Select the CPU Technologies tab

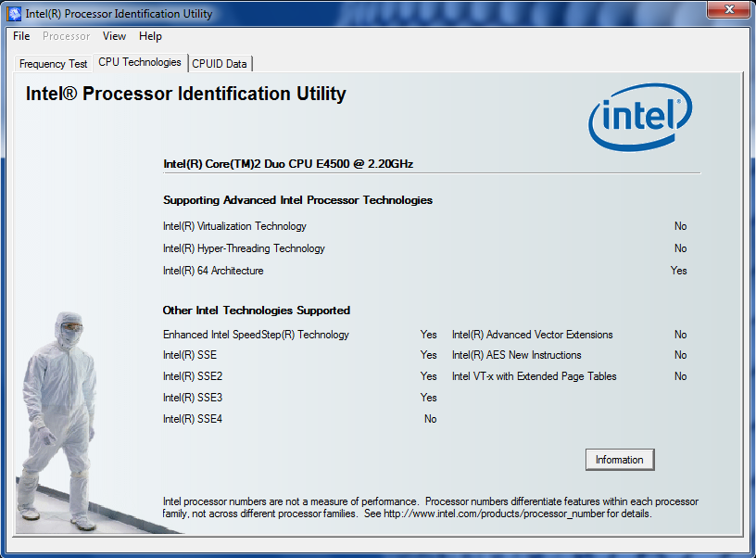140,62
